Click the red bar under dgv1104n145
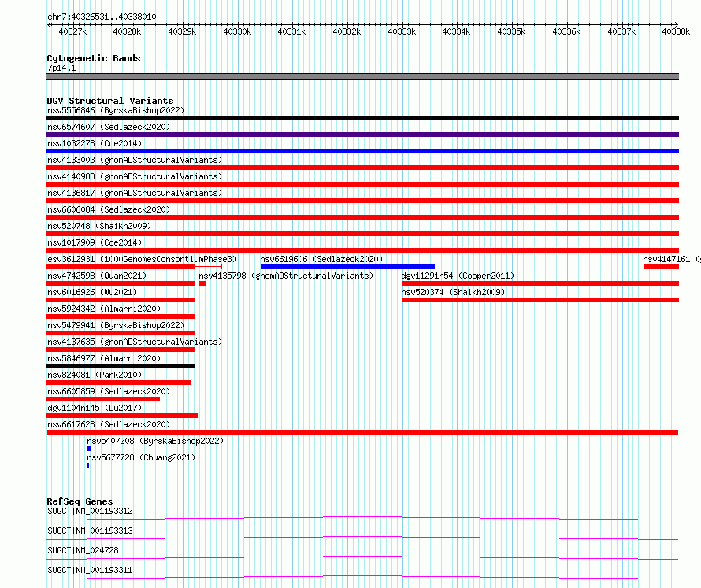Viewport: 701px width, 588px height. click(122, 416)
